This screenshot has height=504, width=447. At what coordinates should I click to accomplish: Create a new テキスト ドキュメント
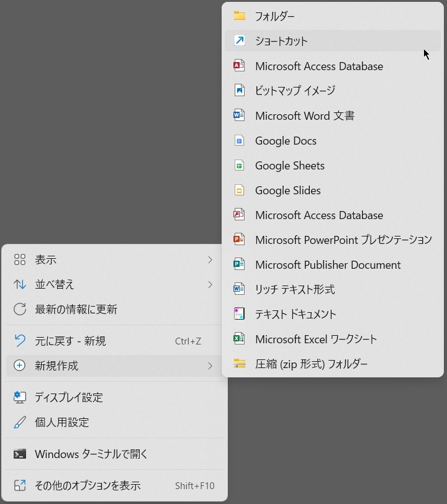click(296, 314)
